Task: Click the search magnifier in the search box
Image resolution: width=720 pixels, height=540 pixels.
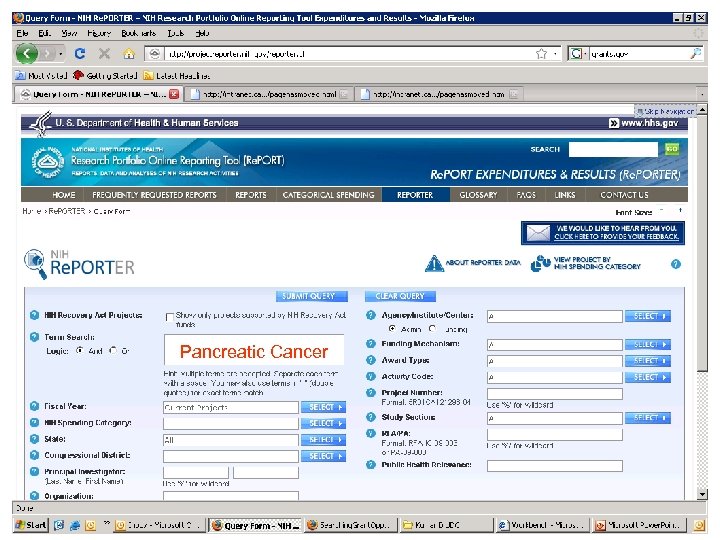Action: 696,54
